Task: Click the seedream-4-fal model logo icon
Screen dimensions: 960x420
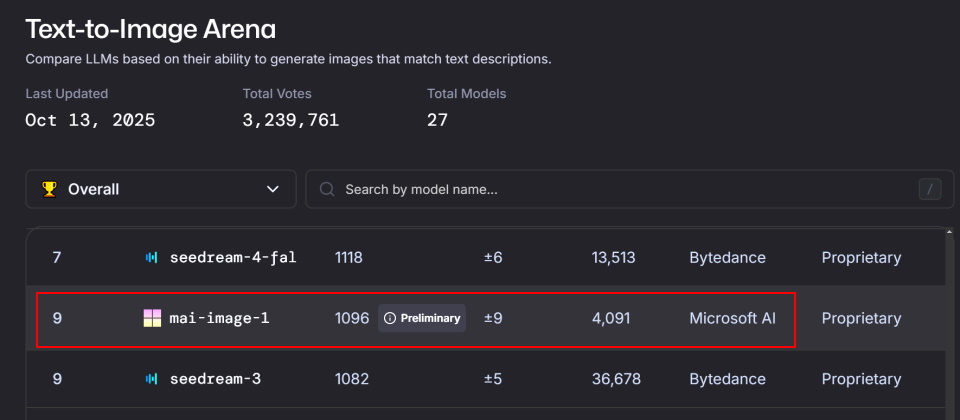Action: pyautogui.click(x=151, y=258)
